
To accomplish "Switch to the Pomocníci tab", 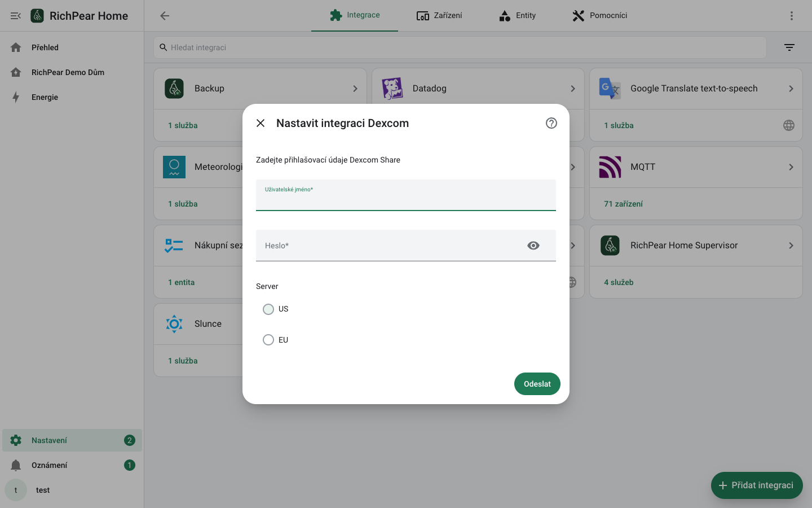I will [599, 15].
